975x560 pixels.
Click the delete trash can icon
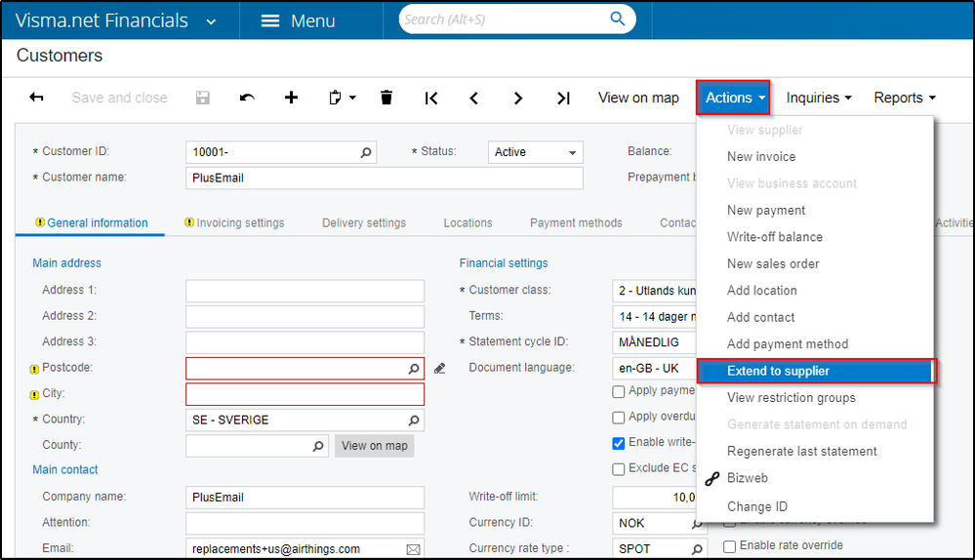pos(386,98)
